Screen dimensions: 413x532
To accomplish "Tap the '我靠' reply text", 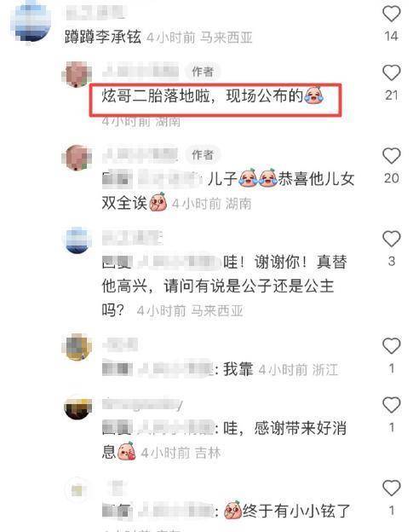I will pyautogui.click(x=238, y=369).
